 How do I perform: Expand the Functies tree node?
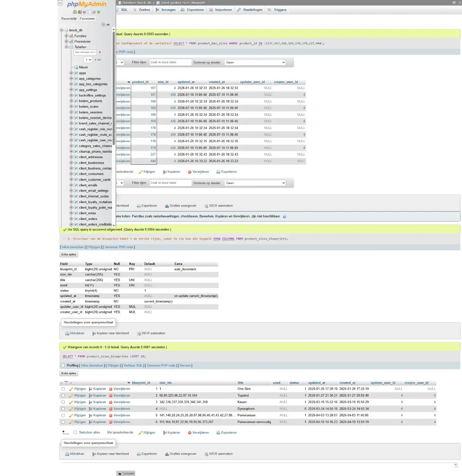pyautogui.click(x=66, y=36)
